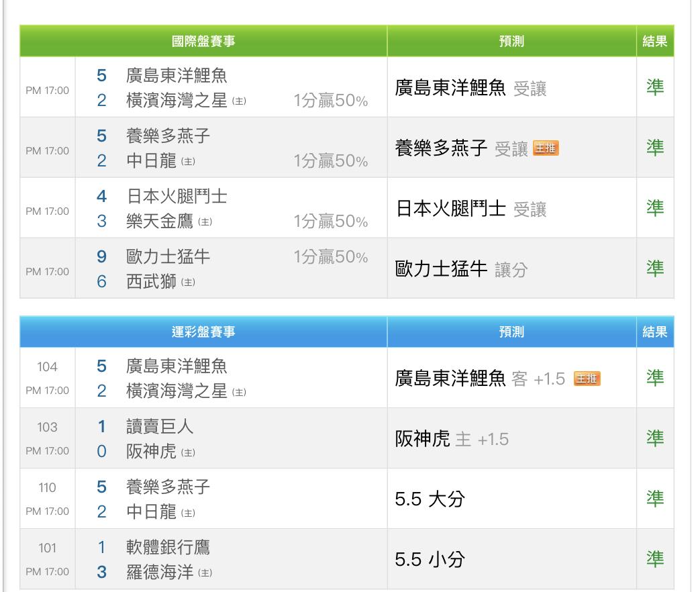
Task: Click 準 result for game 104
Action: pyautogui.click(x=655, y=378)
